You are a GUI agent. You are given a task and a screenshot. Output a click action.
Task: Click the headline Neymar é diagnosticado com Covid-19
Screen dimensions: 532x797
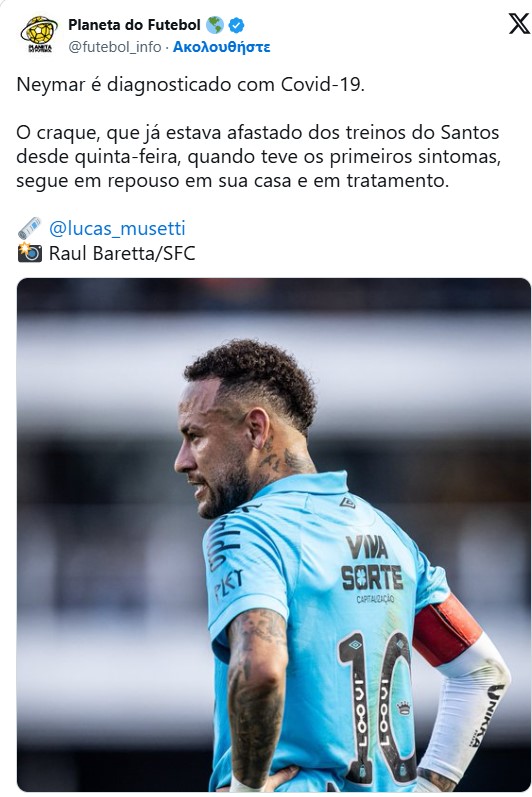click(x=191, y=84)
